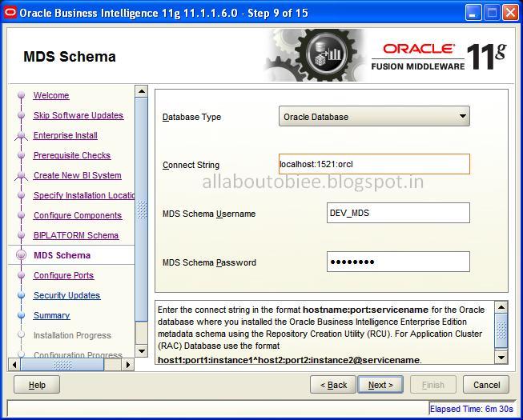The height and width of the screenshot is (420, 523).
Task: Click the Configure Ports step bullet icon
Action: (22, 275)
